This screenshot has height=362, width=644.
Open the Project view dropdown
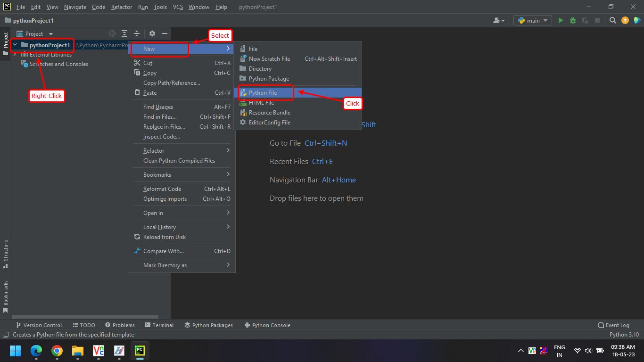[35, 33]
